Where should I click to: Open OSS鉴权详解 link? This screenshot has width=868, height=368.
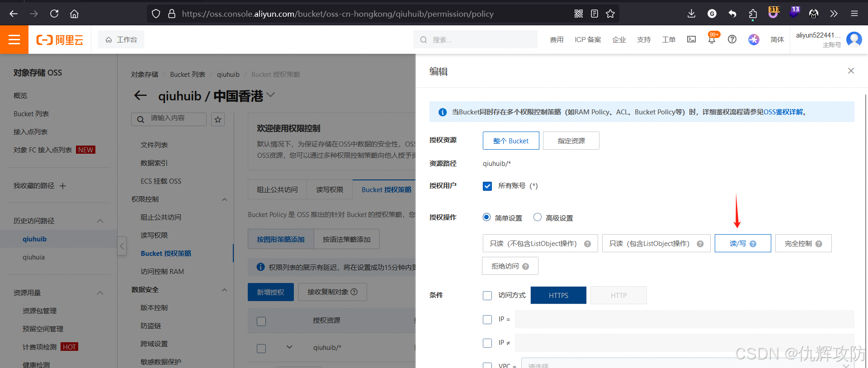(x=783, y=112)
